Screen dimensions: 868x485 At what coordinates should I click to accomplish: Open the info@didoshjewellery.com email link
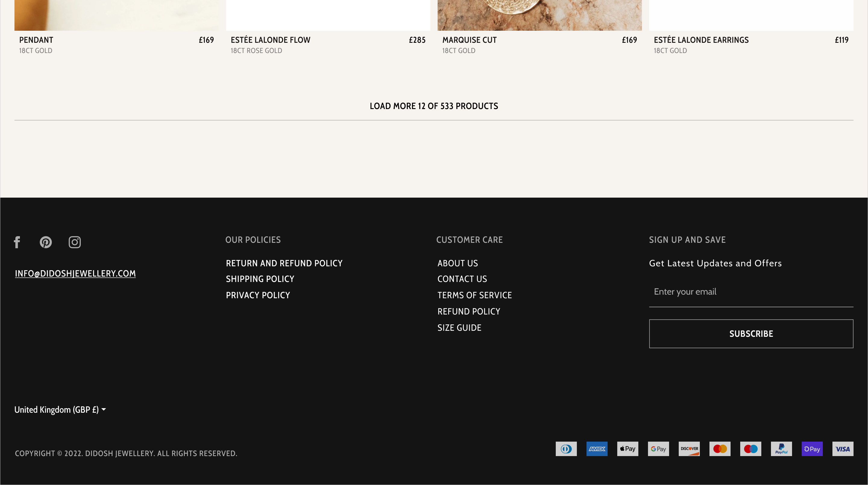point(75,274)
